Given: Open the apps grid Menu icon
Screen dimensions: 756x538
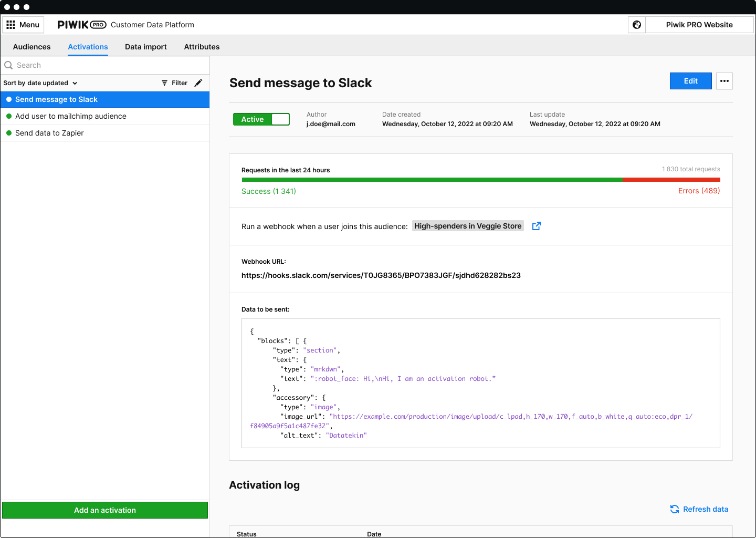Looking at the screenshot, I should [11, 25].
